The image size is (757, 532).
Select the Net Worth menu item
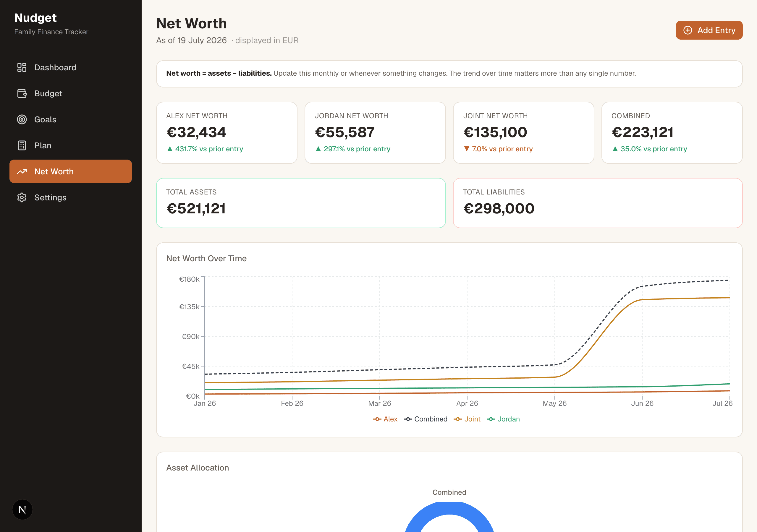pyautogui.click(x=71, y=171)
